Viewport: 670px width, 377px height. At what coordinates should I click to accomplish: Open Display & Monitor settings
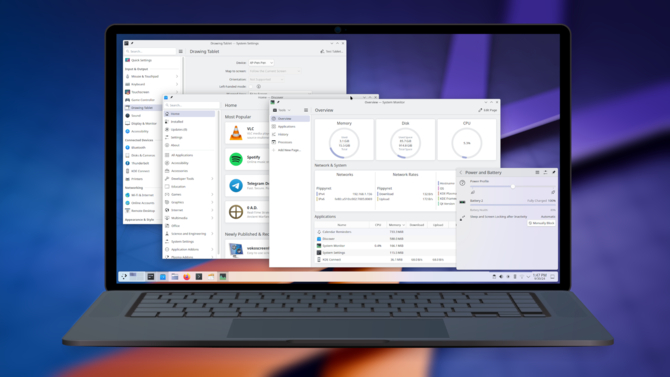click(144, 124)
